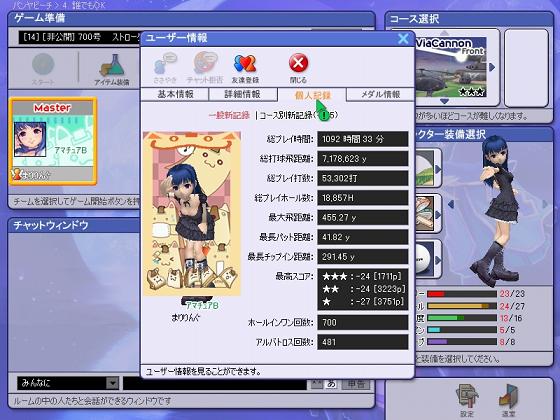Select the コース別新記録 link
Image resolution: width=560 pixels, height=420 pixels.
tap(298, 115)
